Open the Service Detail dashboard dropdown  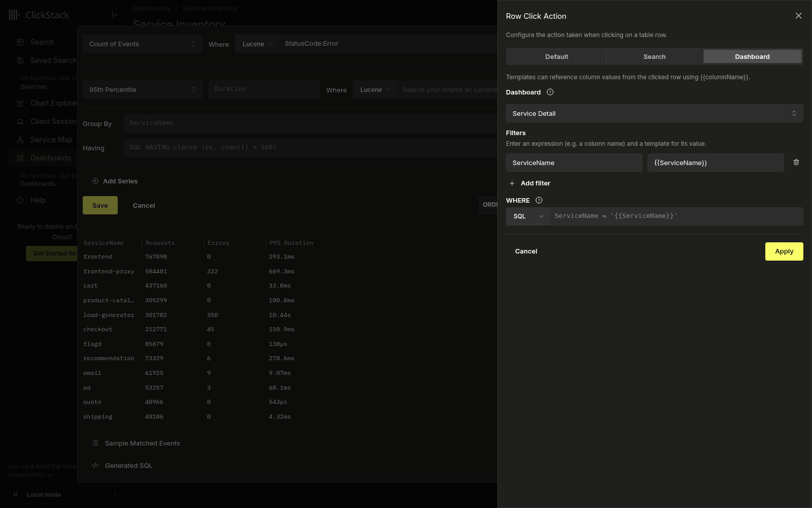pyautogui.click(x=654, y=113)
